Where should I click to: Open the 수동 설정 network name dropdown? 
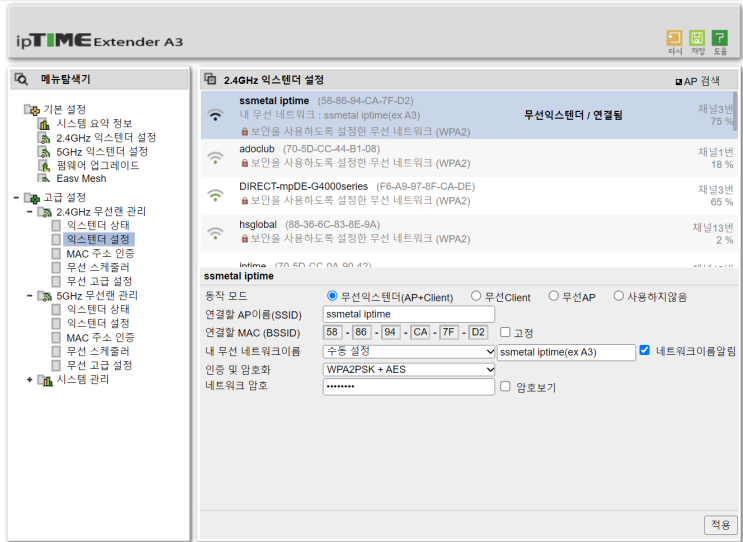click(409, 352)
